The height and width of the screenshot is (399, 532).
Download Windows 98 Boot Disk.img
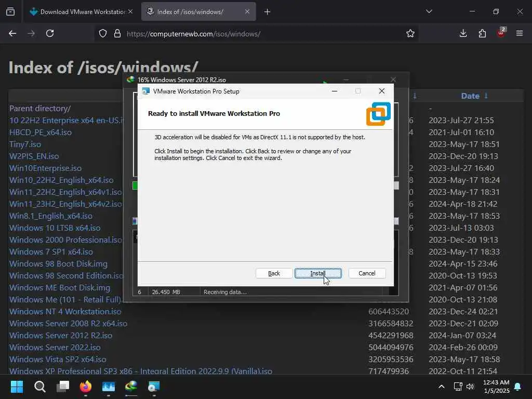point(58,263)
